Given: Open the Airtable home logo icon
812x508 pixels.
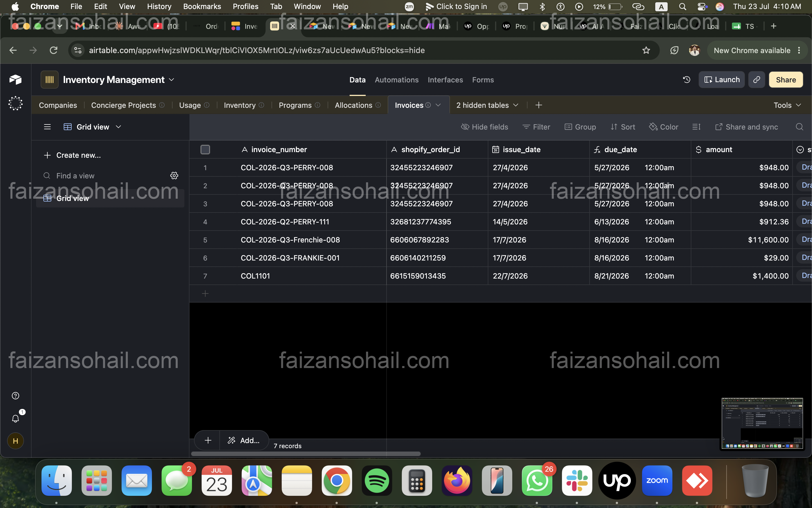Looking at the screenshot, I should pyautogui.click(x=16, y=80).
